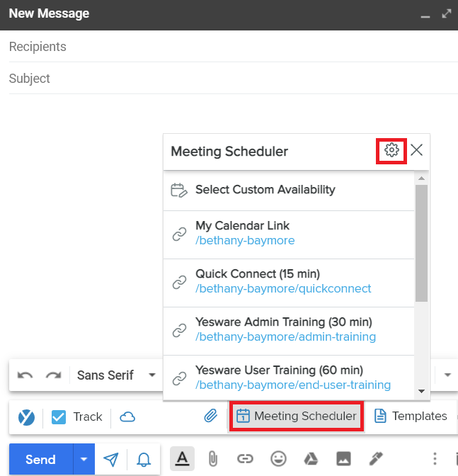
Task: Open the Sans Serif font dropdown
Action: click(116, 375)
